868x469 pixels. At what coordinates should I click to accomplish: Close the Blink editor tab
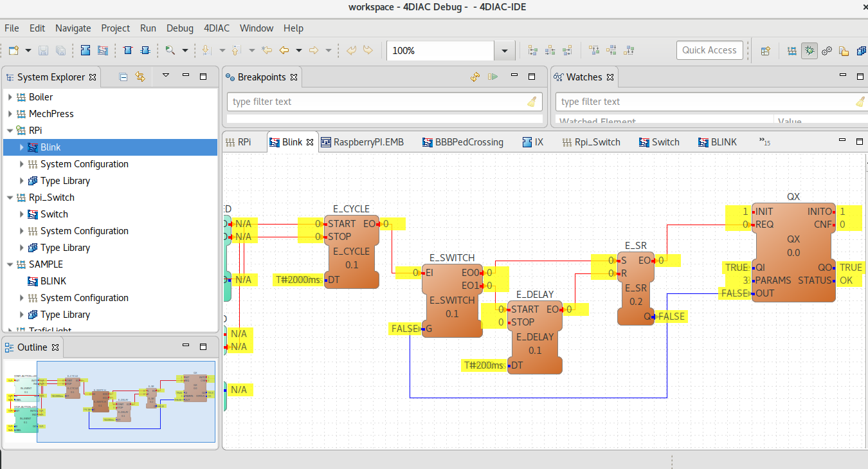click(309, 142)
